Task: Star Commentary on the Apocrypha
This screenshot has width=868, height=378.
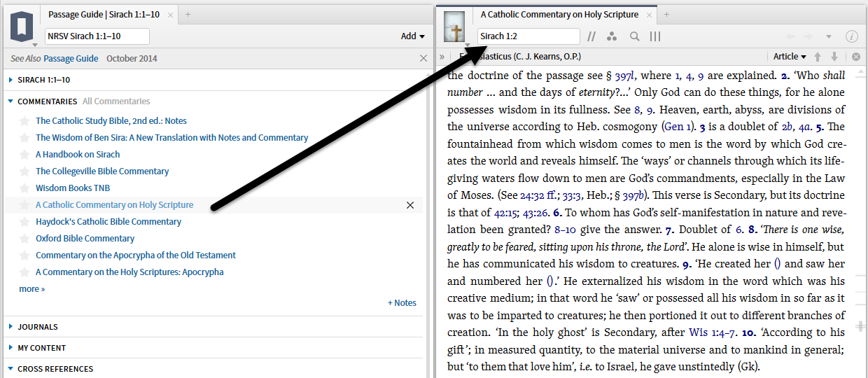Action: coord(25,255)
